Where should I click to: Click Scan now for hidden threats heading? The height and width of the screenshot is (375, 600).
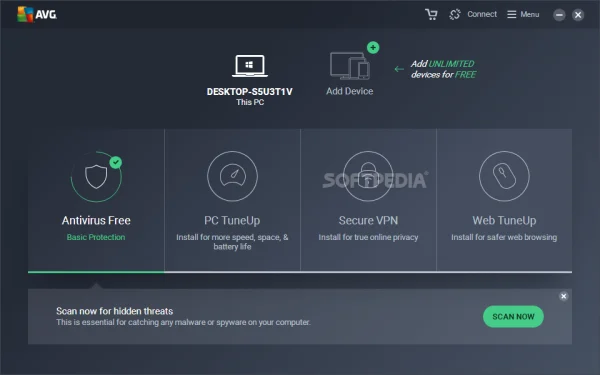pyautogui.click(x=114, y=311)
